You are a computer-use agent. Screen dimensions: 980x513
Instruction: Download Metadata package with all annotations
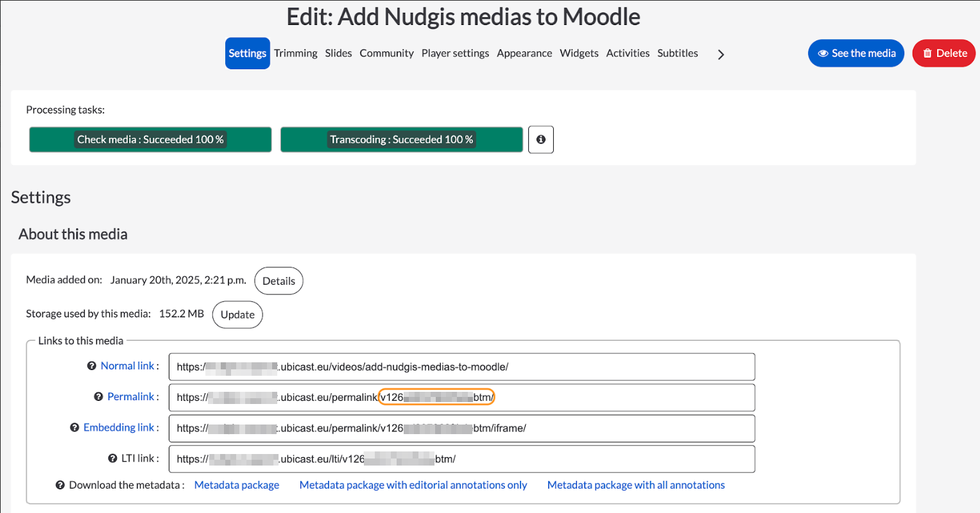pyautogui.click(x=636, y=485)
